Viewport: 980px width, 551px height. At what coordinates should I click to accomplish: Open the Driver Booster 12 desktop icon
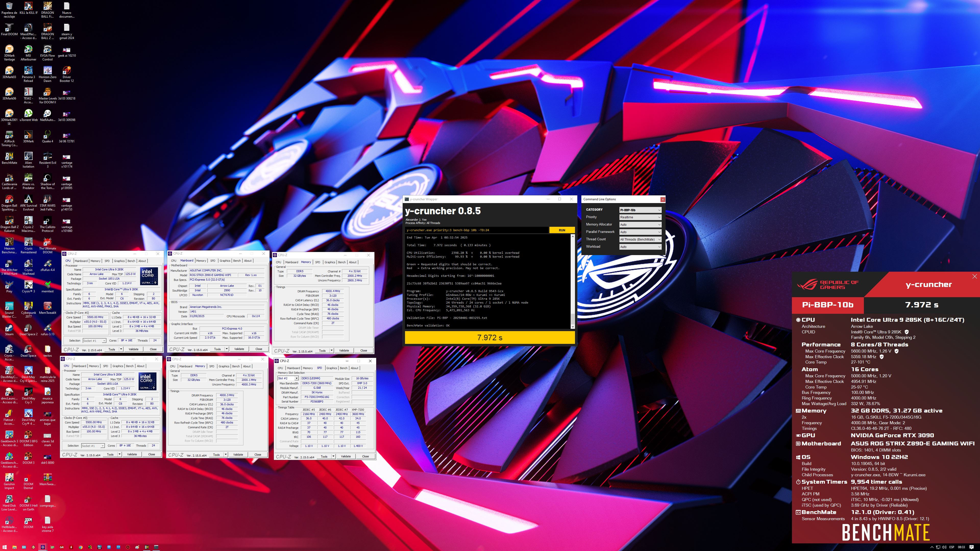(x=67, y=74)
